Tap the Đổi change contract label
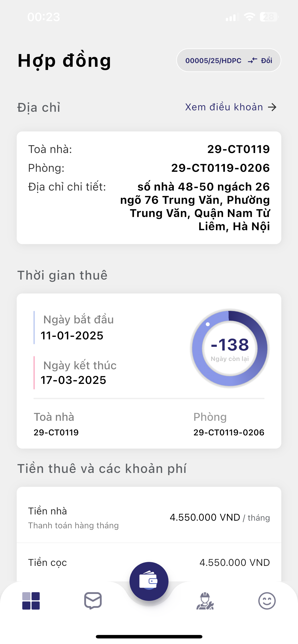Viewport: 298px width, 644px height. (x=266, y=61)
